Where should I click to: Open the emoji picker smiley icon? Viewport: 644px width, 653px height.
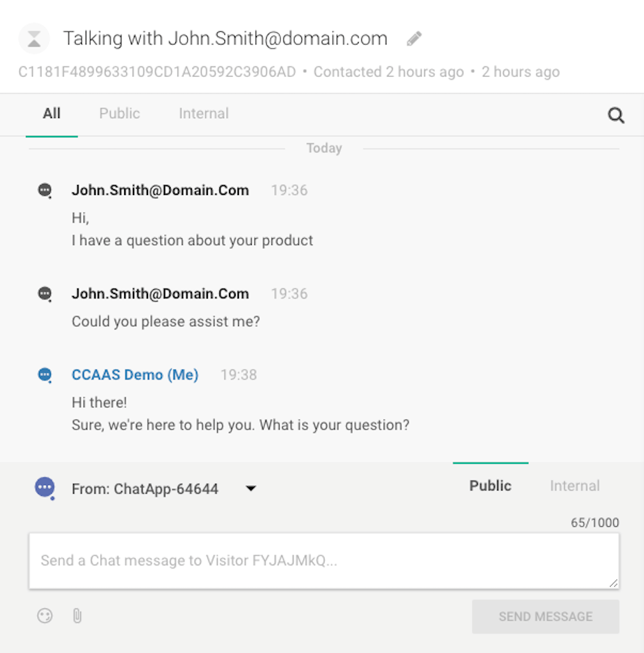click(44, 617)
